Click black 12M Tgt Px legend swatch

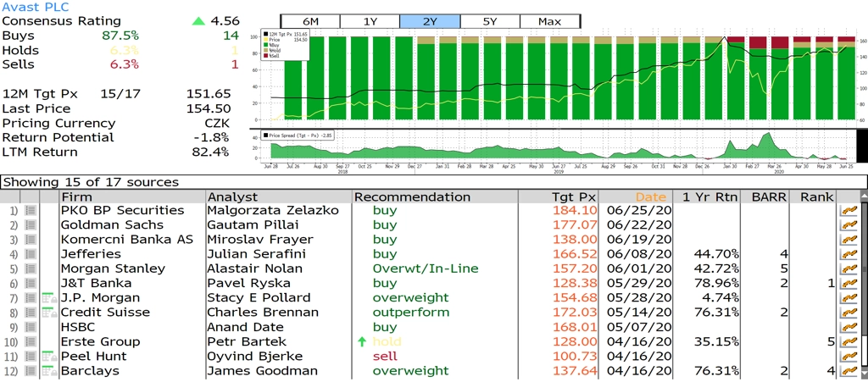pos(265,34)
